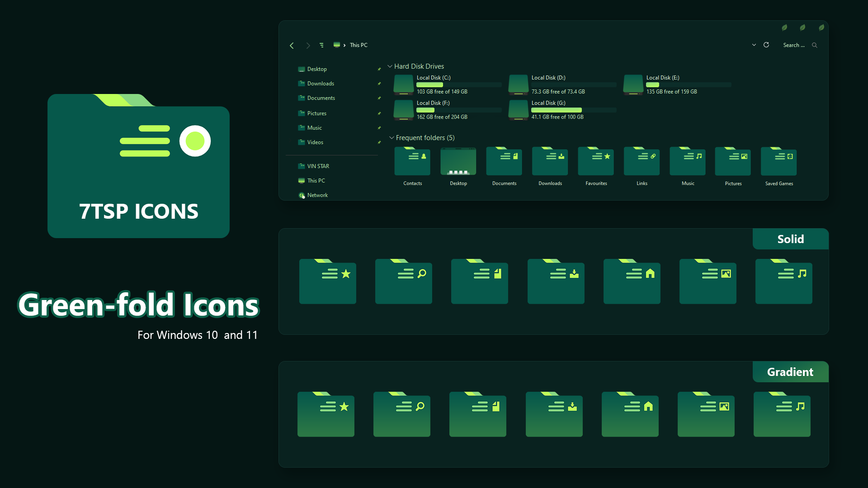Click the leaf icon at top right

tap(821, 27)
